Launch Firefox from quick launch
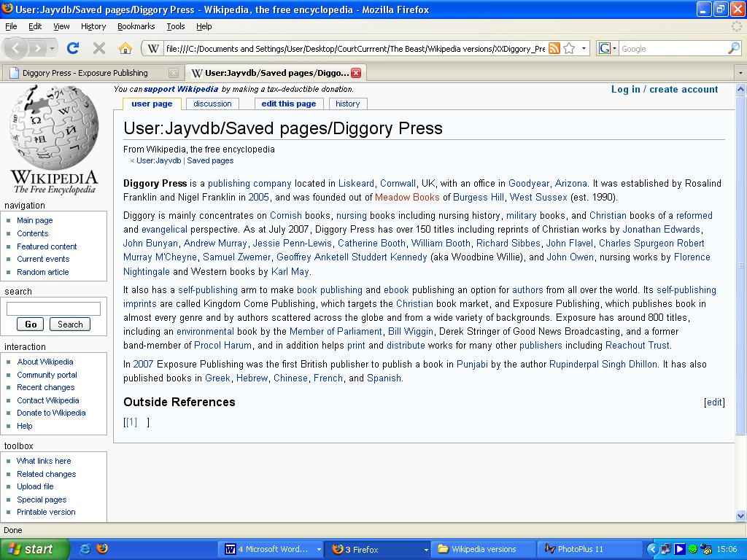Screen dimensions: 747x560 (x=102, y=549)
